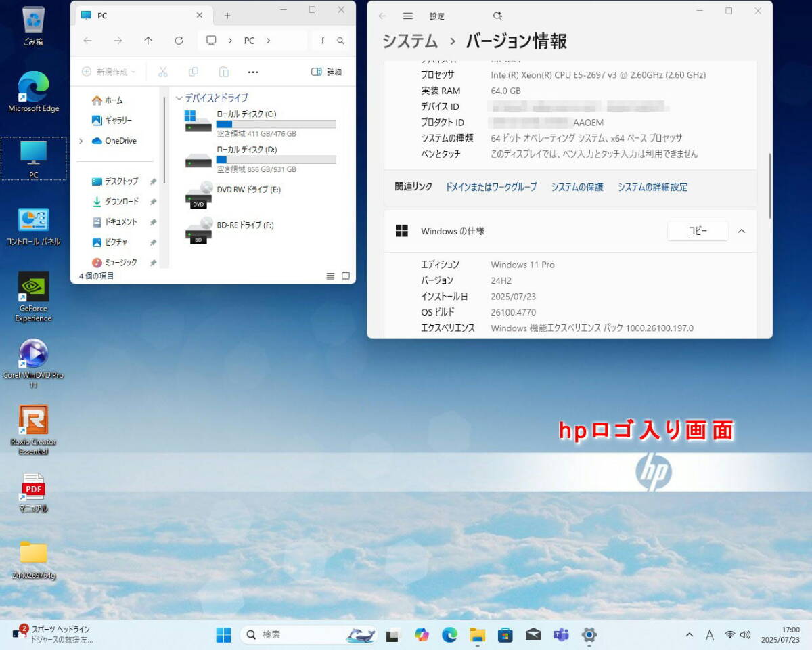Open the コントロール パネル desktop icon

pyautogui.click(x=33, y=227)
